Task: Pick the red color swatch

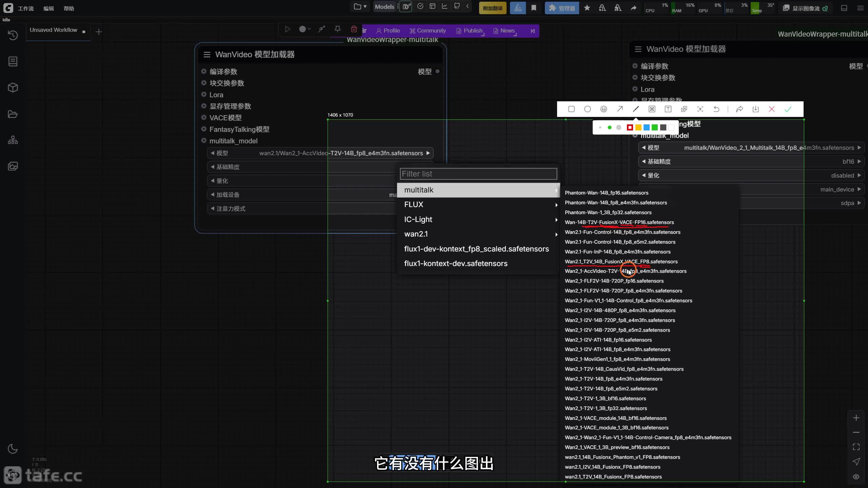Action: [x=630, y=127]
